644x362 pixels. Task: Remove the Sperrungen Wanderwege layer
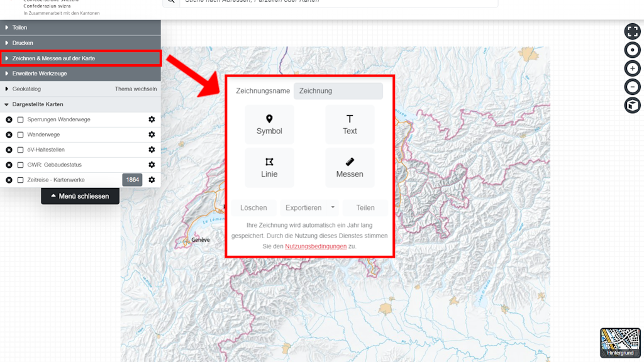(9, 119)
